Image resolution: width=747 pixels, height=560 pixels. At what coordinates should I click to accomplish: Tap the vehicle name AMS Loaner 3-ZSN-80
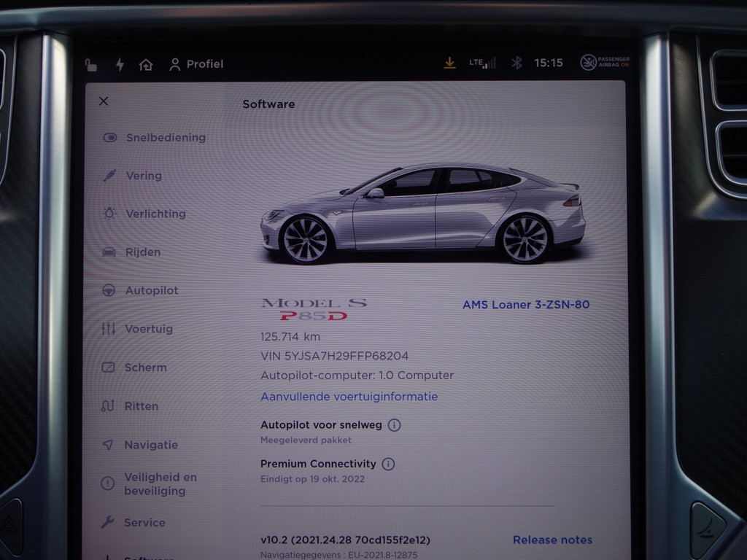525,305
